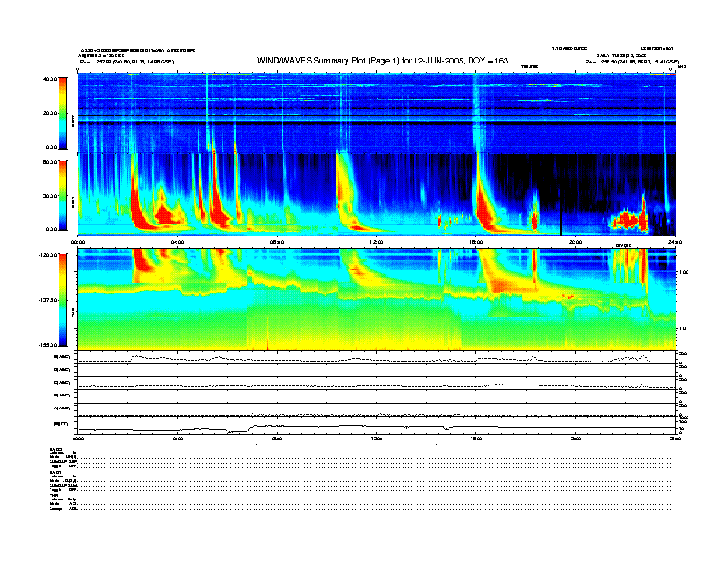Screen dimensions: 728x563
Task: Click the 40.00 label on RAD2 scale
Action: tap(50, 79)
